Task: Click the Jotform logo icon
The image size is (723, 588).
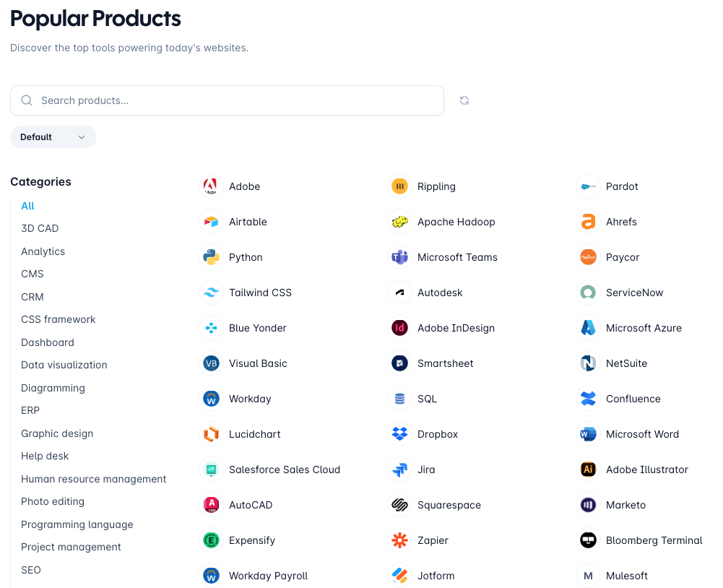Action: click(399, 576)
